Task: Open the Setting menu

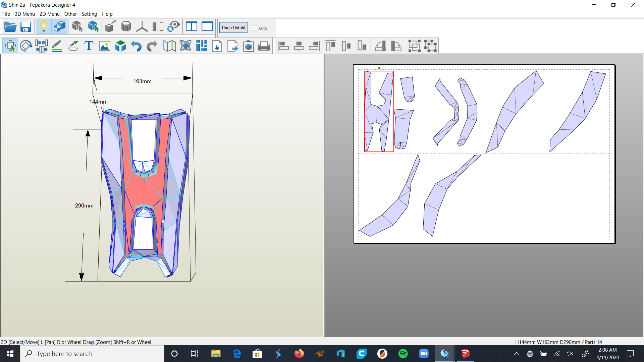Action: click(x=89, y=14)
